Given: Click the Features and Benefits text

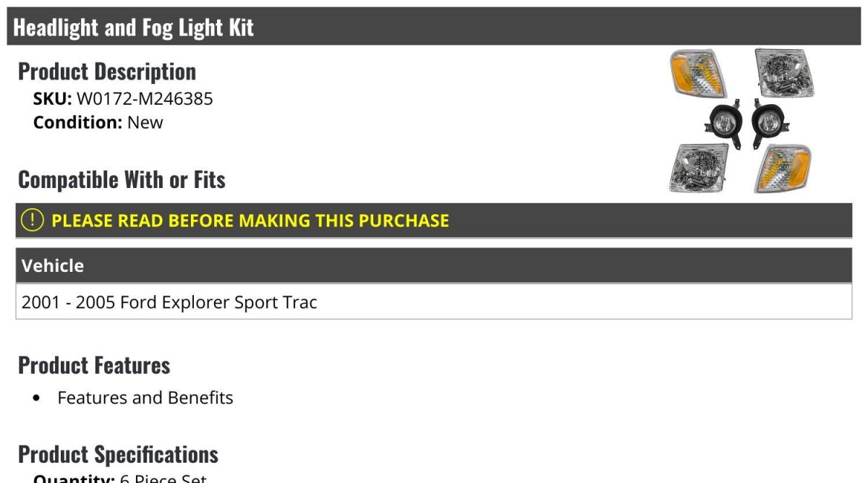Looking at the screenshot, I should click(x=145, y=398).
